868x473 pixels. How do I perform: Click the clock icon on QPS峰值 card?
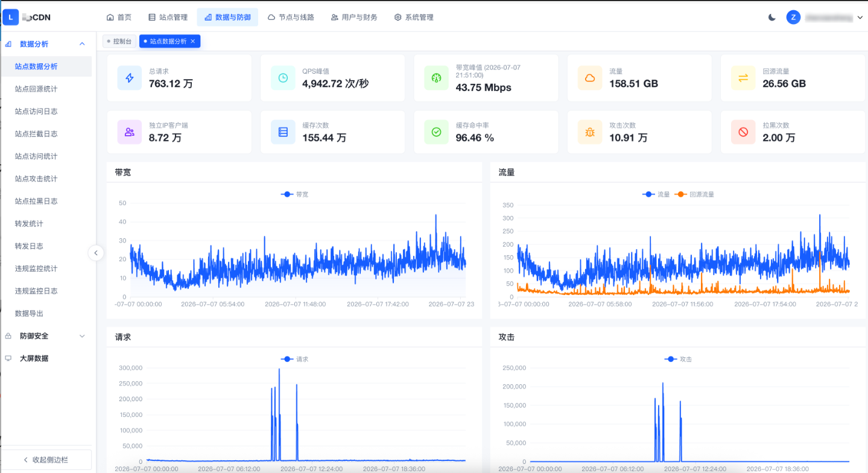tap(283, 78)
